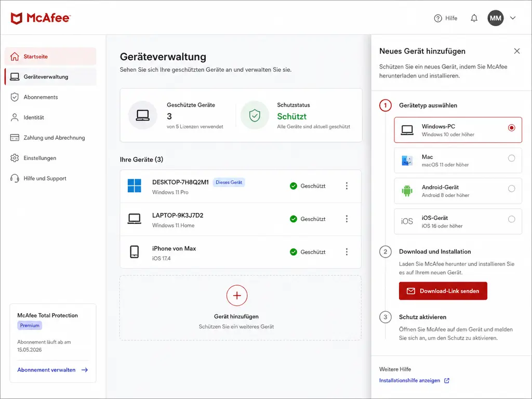Click McAfee Total Protection title
532x399 pixels.
pyautogui.click(x=47, y=315)
